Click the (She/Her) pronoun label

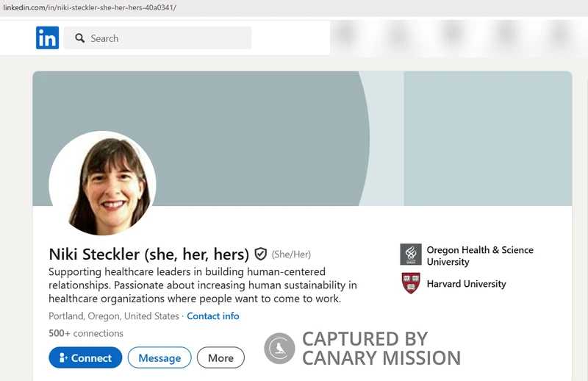(291, 254)
